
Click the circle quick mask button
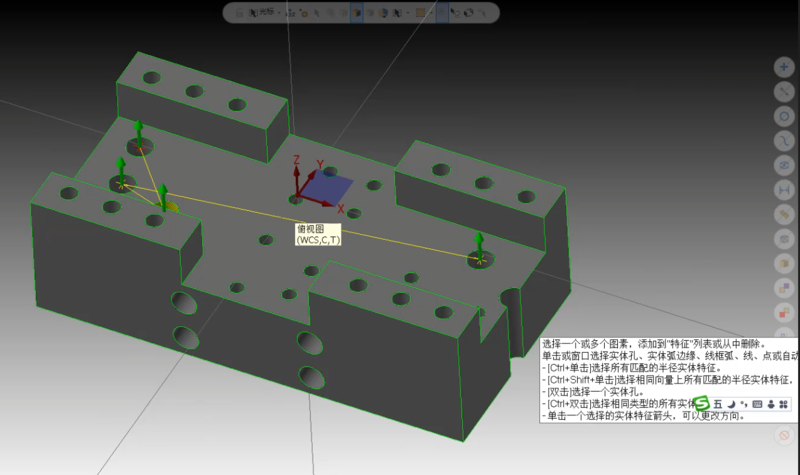coord(784,116)
